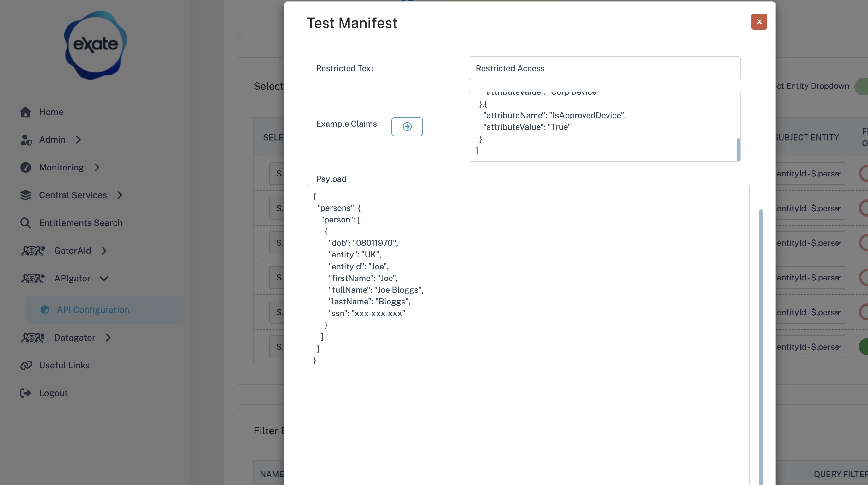Click the APIgator alligator icon
868x485 pixels.
pyautogui.click(x=33, y=278)
